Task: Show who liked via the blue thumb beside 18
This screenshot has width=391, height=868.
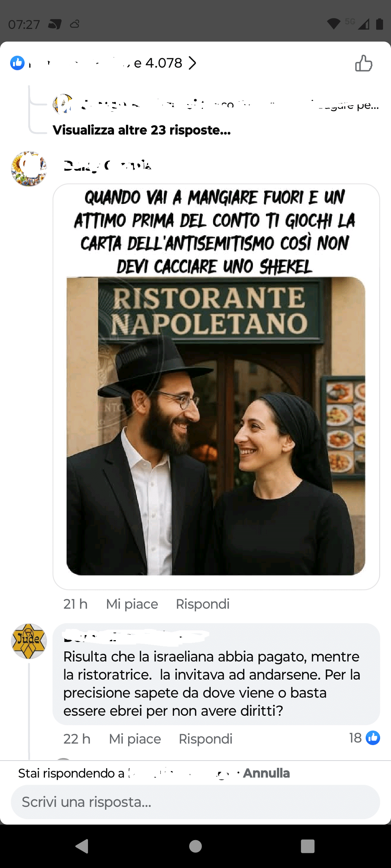Action: (x=373, y=738)
